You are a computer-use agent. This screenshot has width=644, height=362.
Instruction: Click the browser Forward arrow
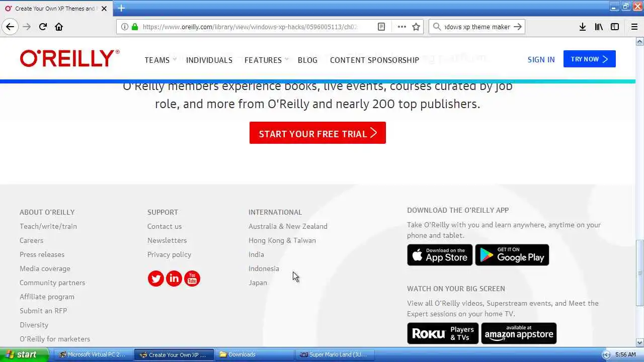pos(27,27)
